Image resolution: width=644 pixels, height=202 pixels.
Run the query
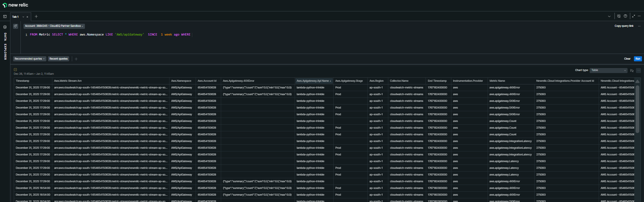[638, 59]
